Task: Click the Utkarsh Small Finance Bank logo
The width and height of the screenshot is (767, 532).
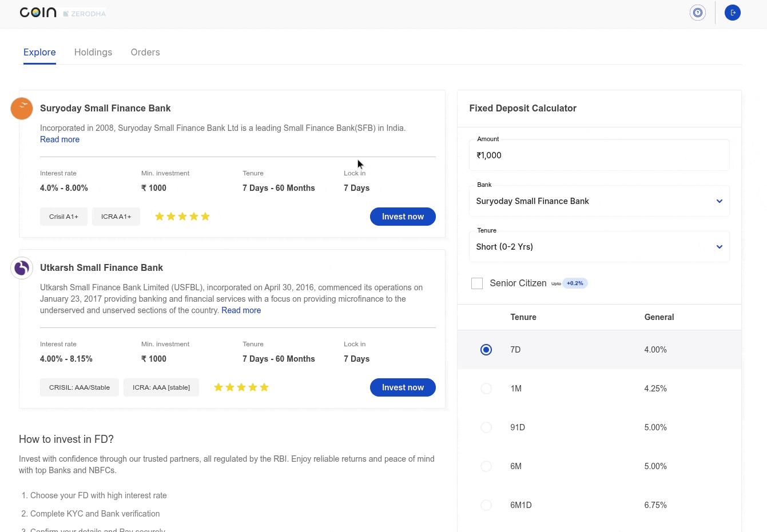Action: click(22, 268)
